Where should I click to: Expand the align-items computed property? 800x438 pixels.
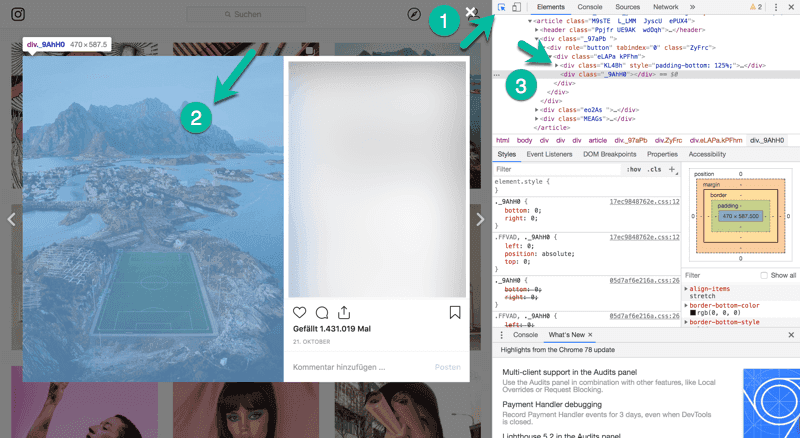pyautogui.click(x=686, y=289)
